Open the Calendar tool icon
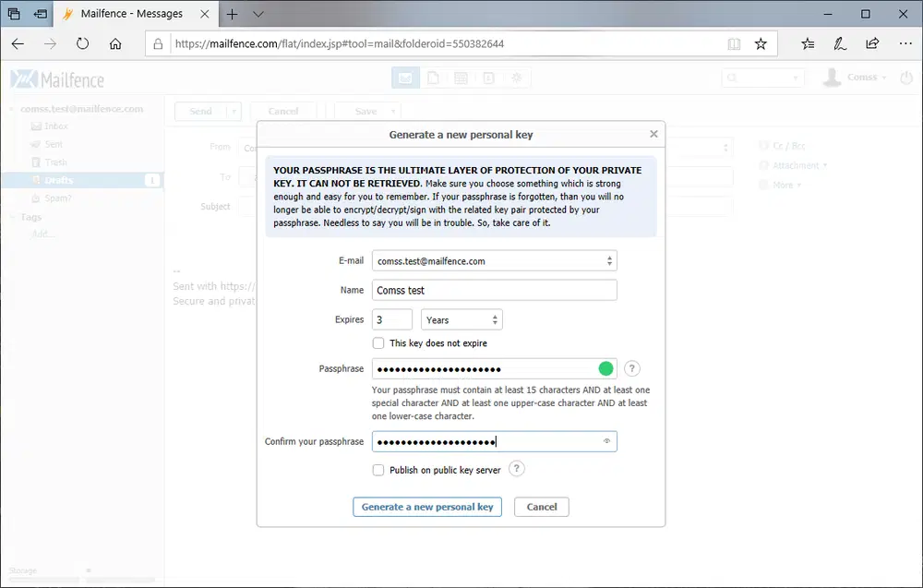The height and width of the screenshot is (588, 923). pyautogui.click(x=461, y=78)
